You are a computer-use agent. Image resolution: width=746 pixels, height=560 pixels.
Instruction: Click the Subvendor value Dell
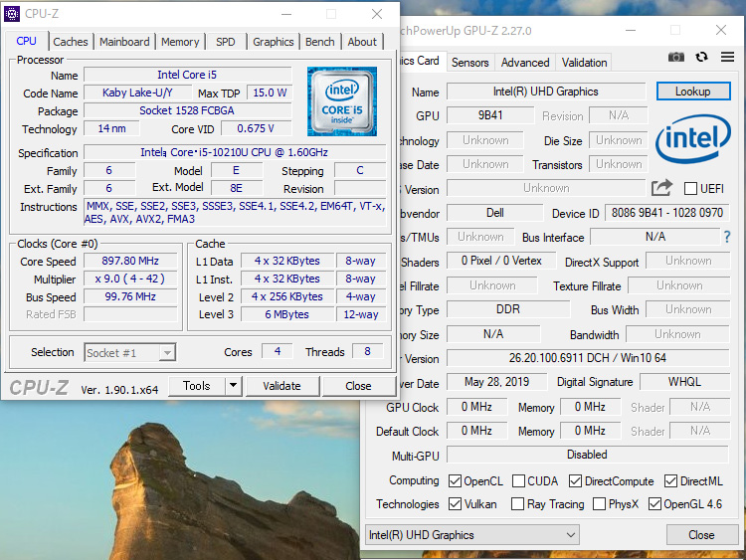pyautogui.click(x=494, y=213)
